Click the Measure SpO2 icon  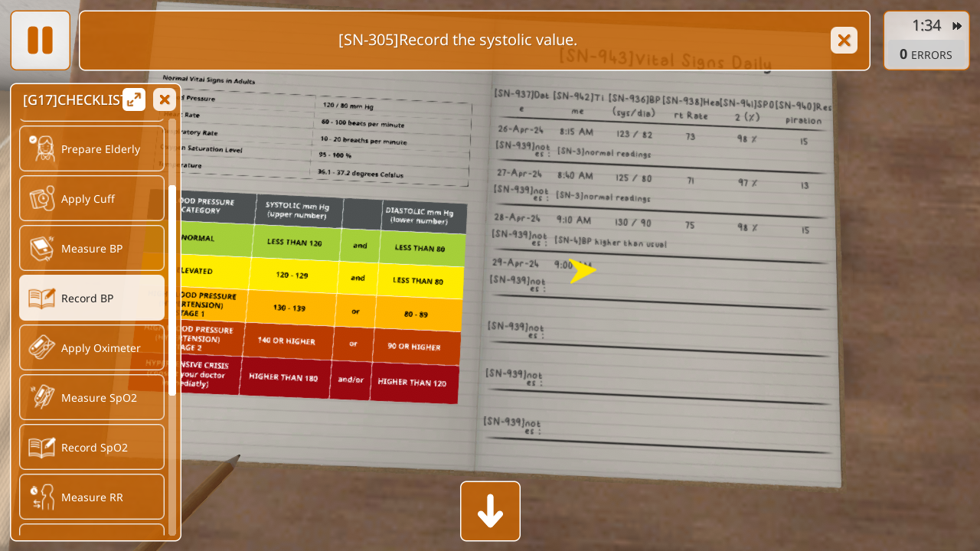[x=42, y=398]
